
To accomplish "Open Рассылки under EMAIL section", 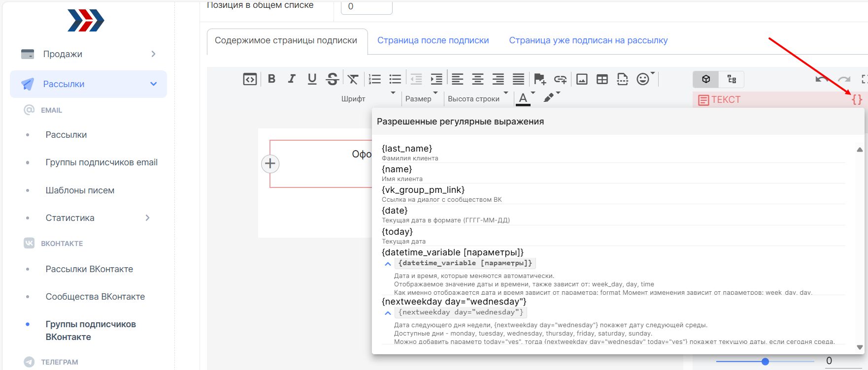I will click(66, 135).
